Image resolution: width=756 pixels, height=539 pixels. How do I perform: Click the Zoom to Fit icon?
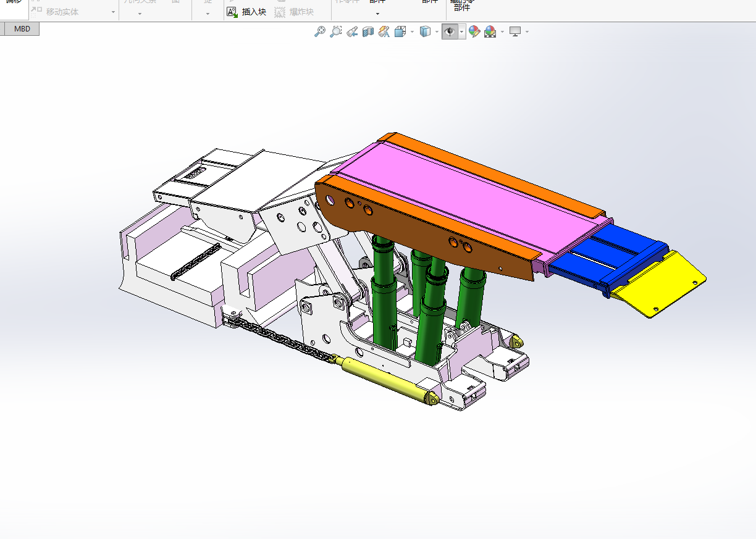(319, 31)
